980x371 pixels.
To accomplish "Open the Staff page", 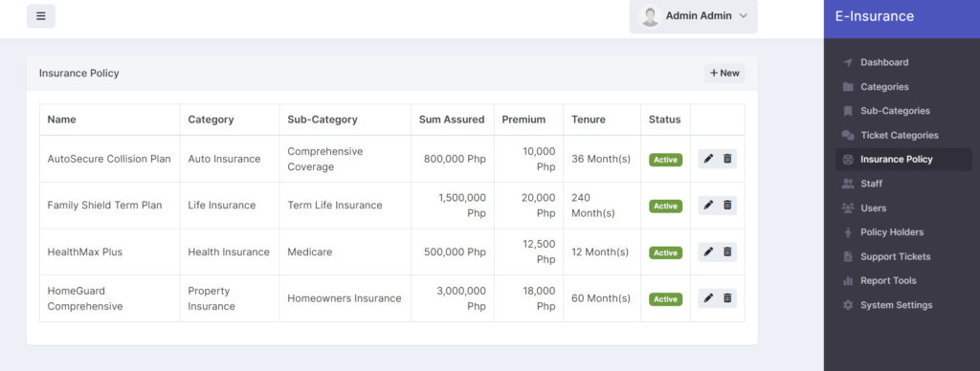I will (x=903, y=184).
